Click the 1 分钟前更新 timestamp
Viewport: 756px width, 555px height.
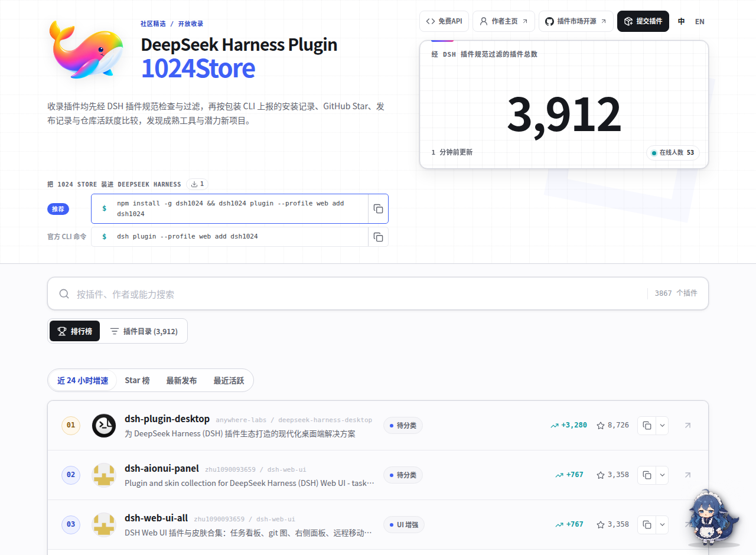coord(452,152)
